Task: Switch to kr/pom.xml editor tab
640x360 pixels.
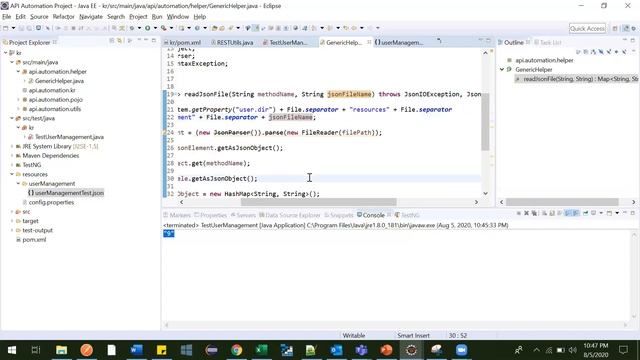Action: pyautogui.click(x=182, y=42)
